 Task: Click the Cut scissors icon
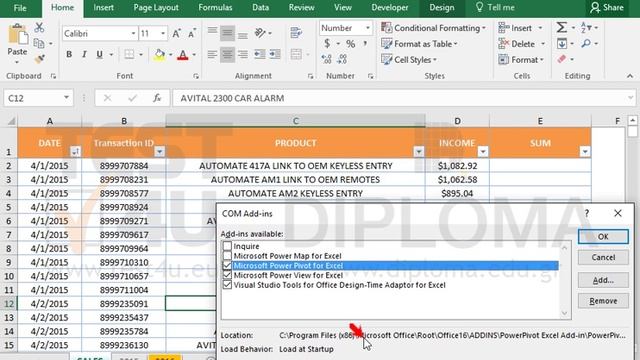tap(39, 28)
